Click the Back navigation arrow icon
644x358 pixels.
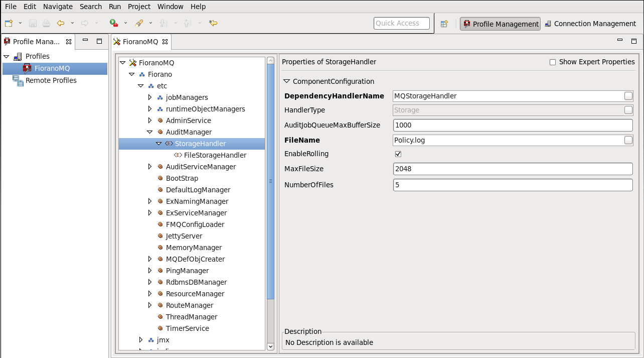[61, 23]
